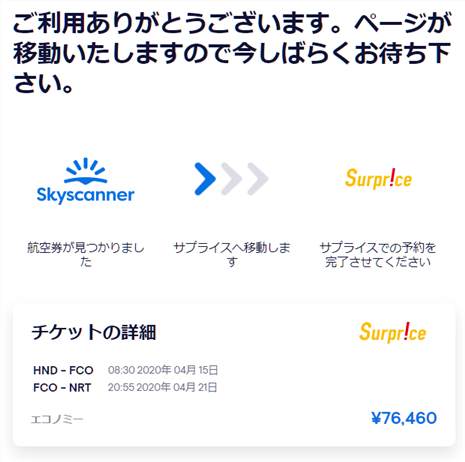The height and width of the screenshot is (462, 465).
Task: Click the red exclamation in card's Surprice logo
Action: point(405,331)
